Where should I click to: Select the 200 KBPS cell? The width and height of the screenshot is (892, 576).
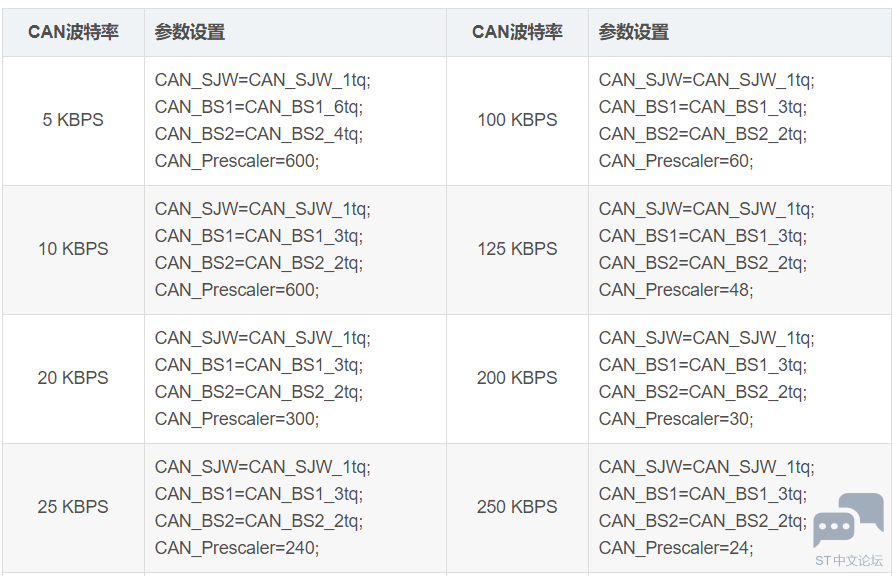tap(517, 378)
